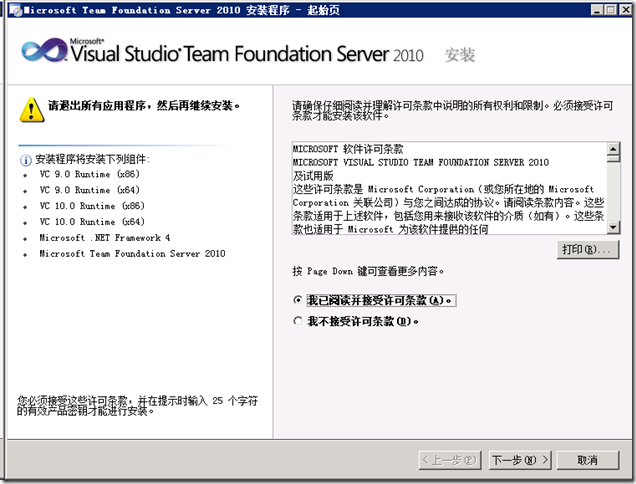Click the Cancel (取消) button
636x484 pixels.
(588, 460)
